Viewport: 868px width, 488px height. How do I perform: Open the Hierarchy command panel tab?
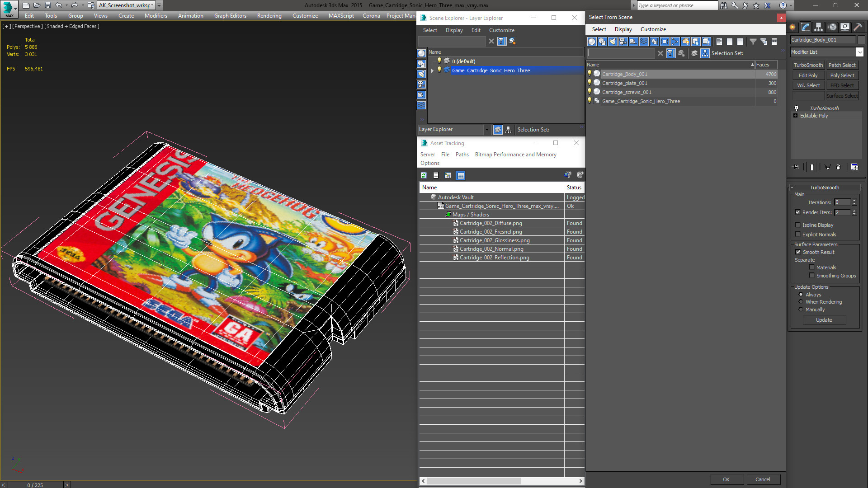click(819, 27)
